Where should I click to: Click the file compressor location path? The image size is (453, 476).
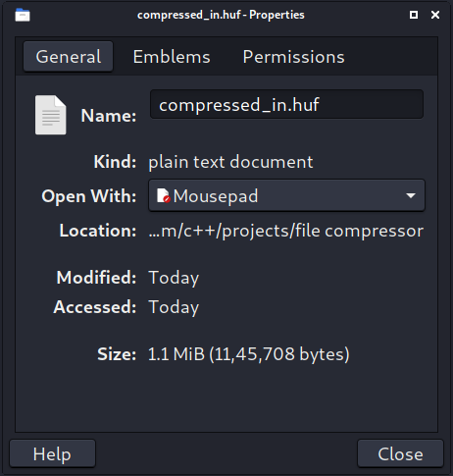pyautogui.click(x=286, y=231)
